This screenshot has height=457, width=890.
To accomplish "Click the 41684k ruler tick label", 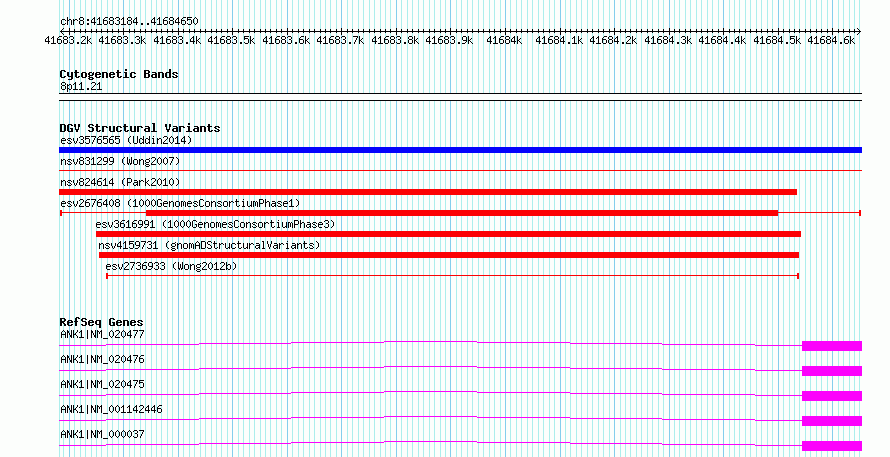I will [x=504, y=40].
